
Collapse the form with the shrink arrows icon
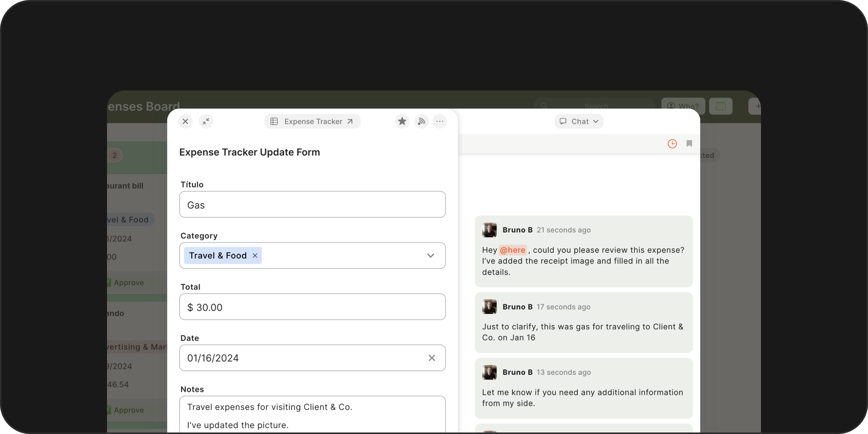(x=206, y=121)
